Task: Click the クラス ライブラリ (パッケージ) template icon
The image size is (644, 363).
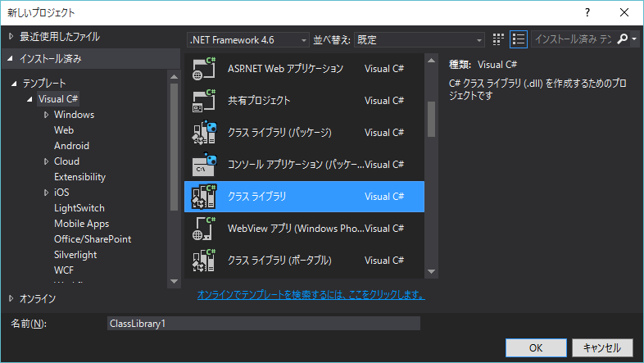Action: coord(204,133)
